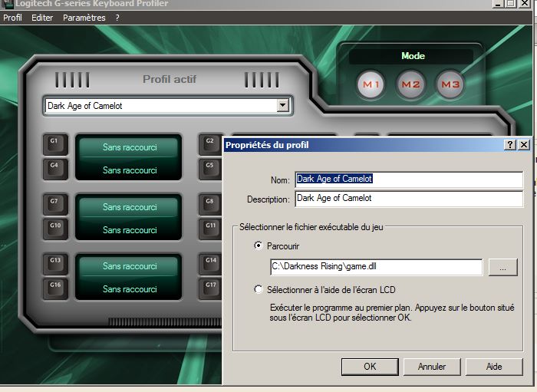537x392 pixels.
Task: Select the Parcourir radio button
Action: 259,245
